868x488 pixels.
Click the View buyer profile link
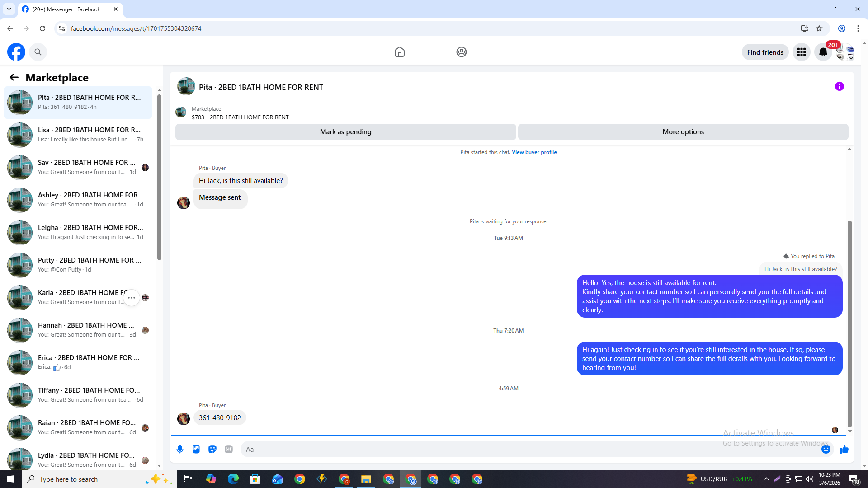coord(534,152)
